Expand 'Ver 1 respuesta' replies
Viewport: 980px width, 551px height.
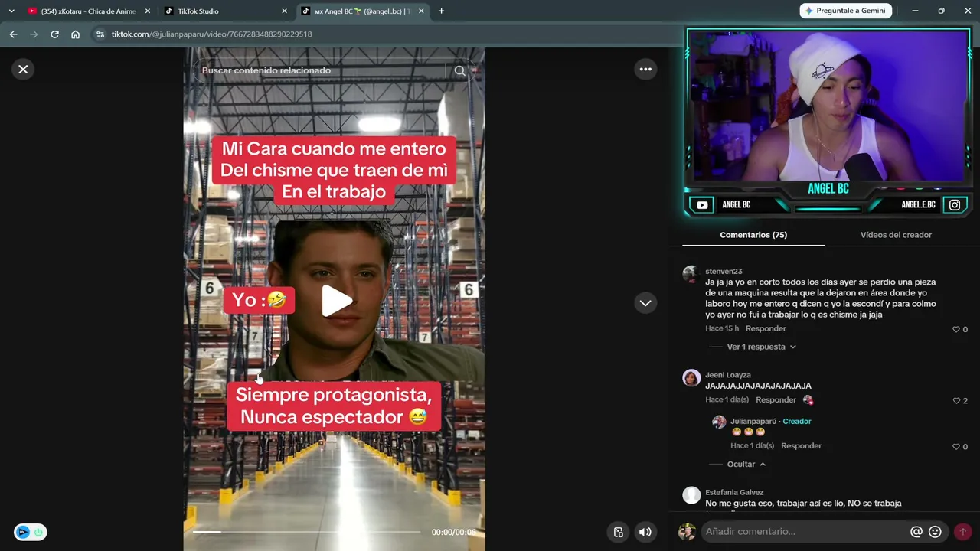761,347
